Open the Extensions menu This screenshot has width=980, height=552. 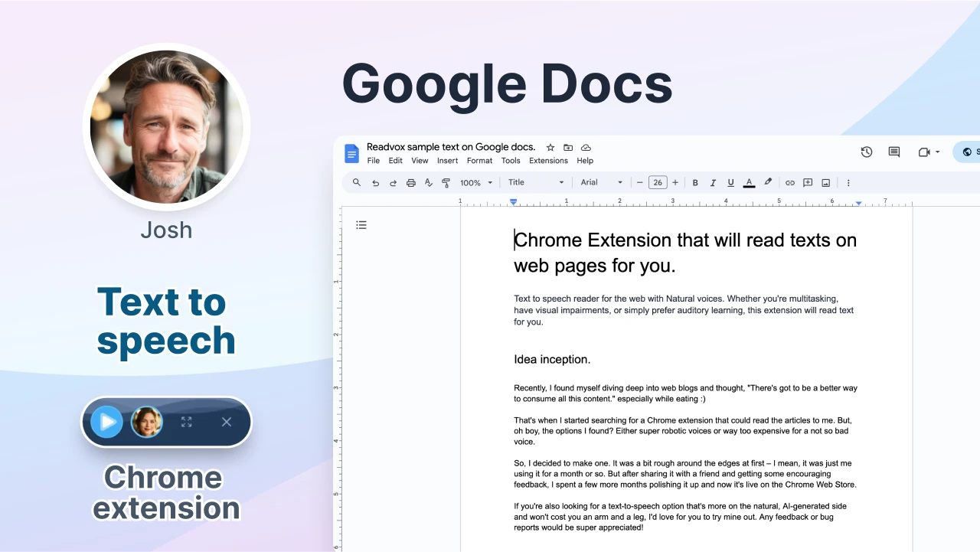pos(548,161)
